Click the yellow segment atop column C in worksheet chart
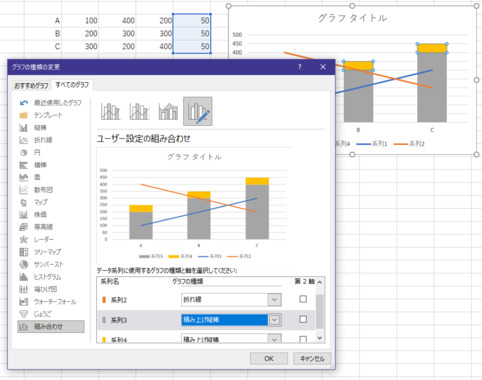The width and height of the screenshot is (482, 380). tap(432, 48)
